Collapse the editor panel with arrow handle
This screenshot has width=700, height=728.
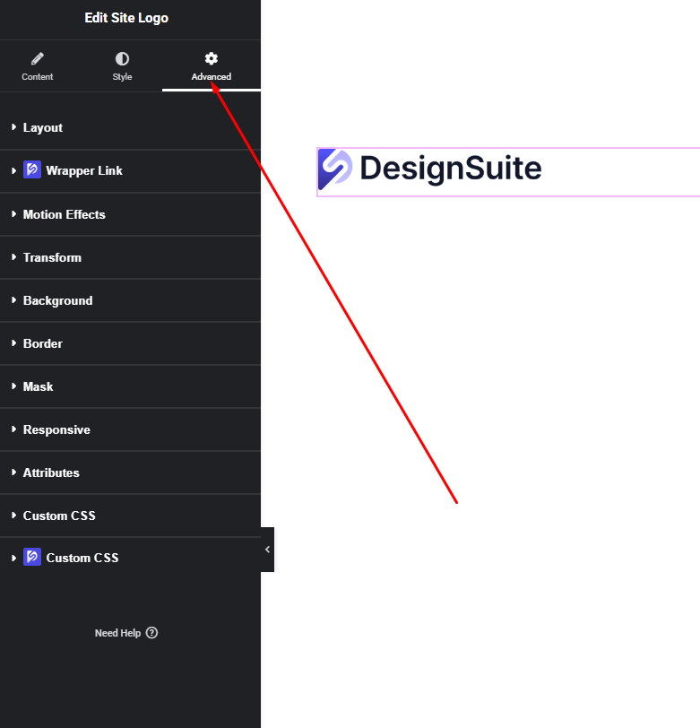click(267, 550)
